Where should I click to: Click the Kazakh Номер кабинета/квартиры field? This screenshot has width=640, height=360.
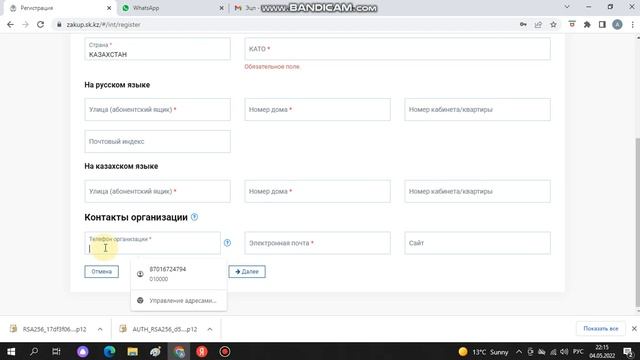(x=477, y=191)
